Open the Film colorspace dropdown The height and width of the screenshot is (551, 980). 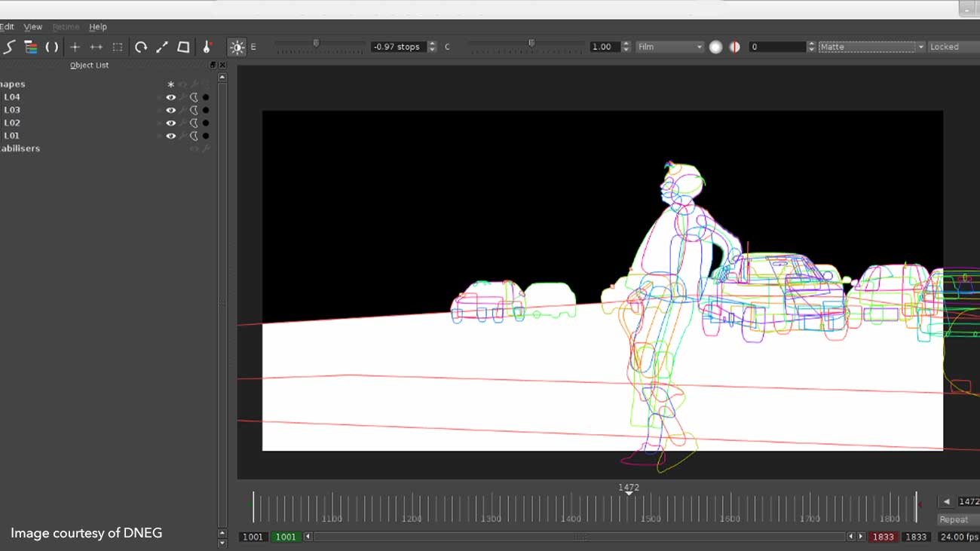coord(669,47)
